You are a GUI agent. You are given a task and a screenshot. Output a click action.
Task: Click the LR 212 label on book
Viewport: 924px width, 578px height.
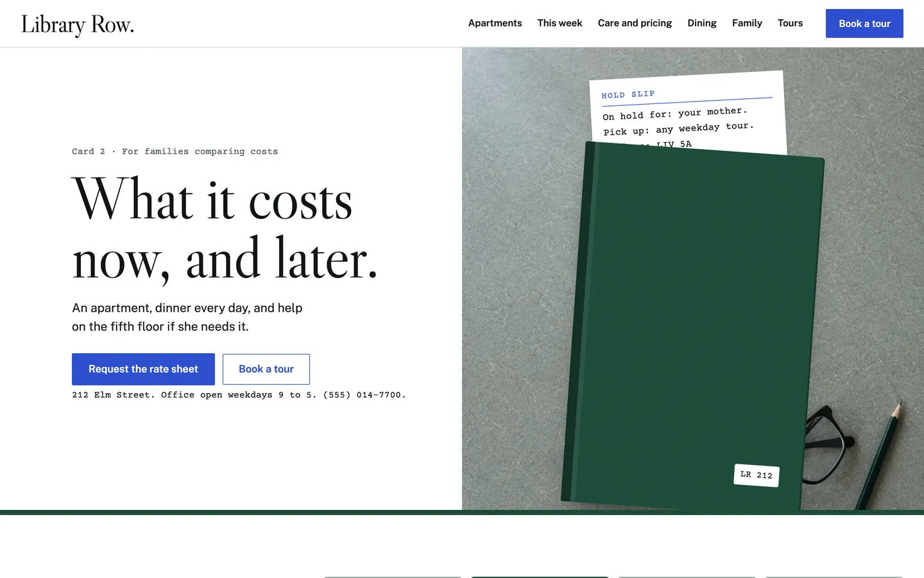(x=757, y=475)
